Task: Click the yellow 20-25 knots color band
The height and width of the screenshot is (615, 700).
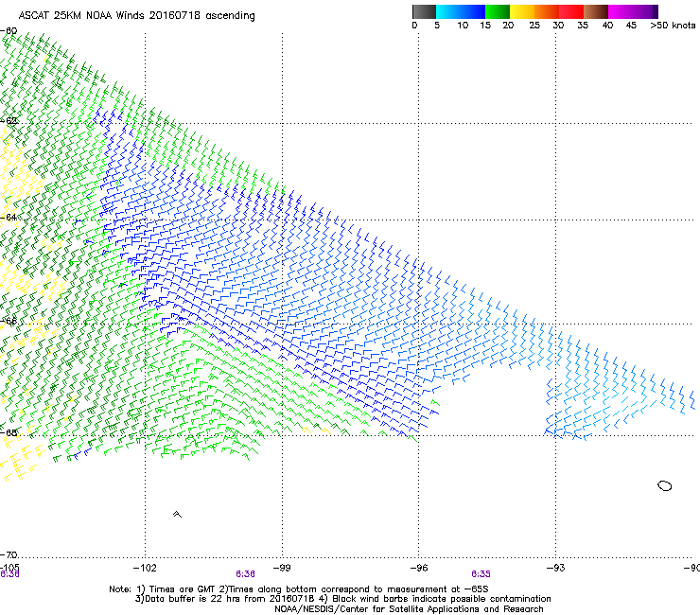Action: click(x=522, y=11)
